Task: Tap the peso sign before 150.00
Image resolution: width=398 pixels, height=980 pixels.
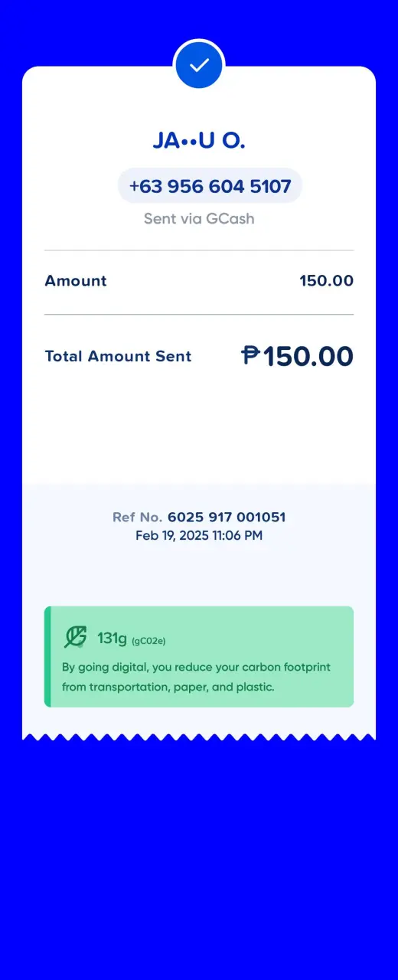Action: point(252,355)
